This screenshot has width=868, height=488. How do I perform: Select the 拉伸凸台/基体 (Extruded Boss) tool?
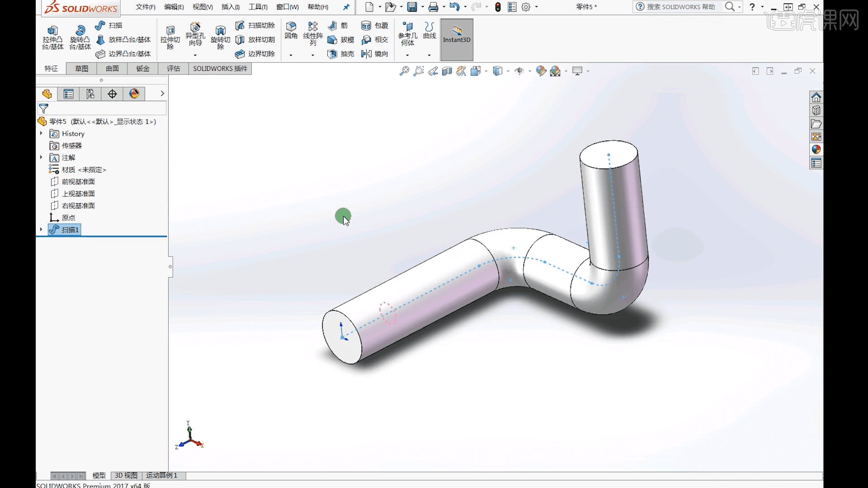tap(52, 38)
